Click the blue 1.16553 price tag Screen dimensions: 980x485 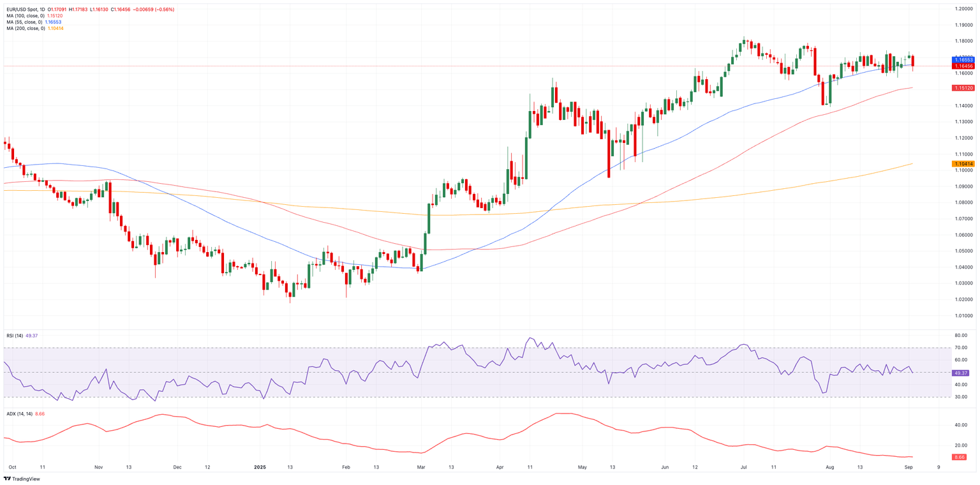[x=963, y=59]
